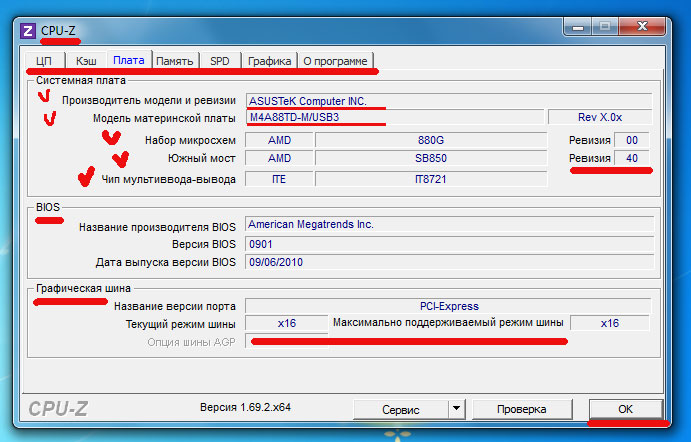The width and height of the screenshot is (691, 442).
Task: Click the CPU-Z purple Z title icon
Action: [x=28, y=31]
